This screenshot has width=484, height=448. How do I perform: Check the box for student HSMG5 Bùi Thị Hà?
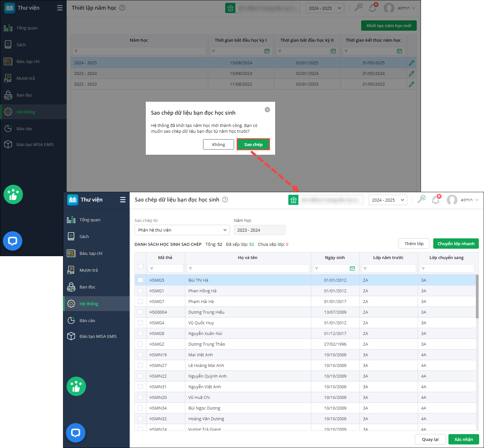(140, 280)
